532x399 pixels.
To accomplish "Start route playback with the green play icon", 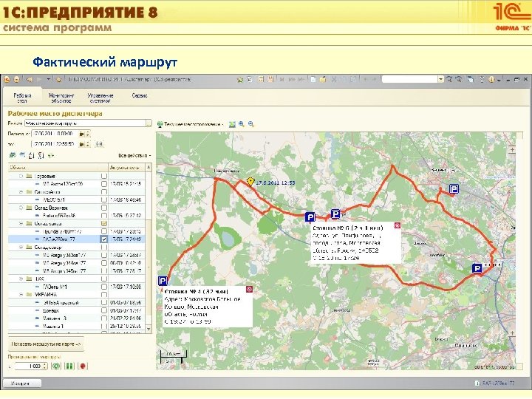I will tap(55, 366).
